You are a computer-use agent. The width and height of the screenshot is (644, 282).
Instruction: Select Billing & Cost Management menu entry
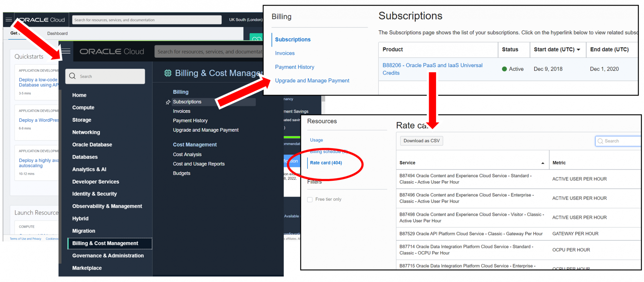110,243
